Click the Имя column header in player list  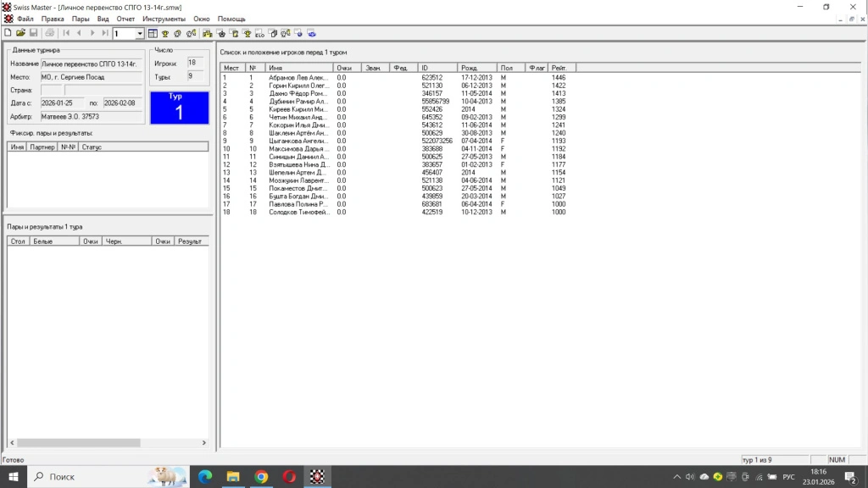click(297, 68)
